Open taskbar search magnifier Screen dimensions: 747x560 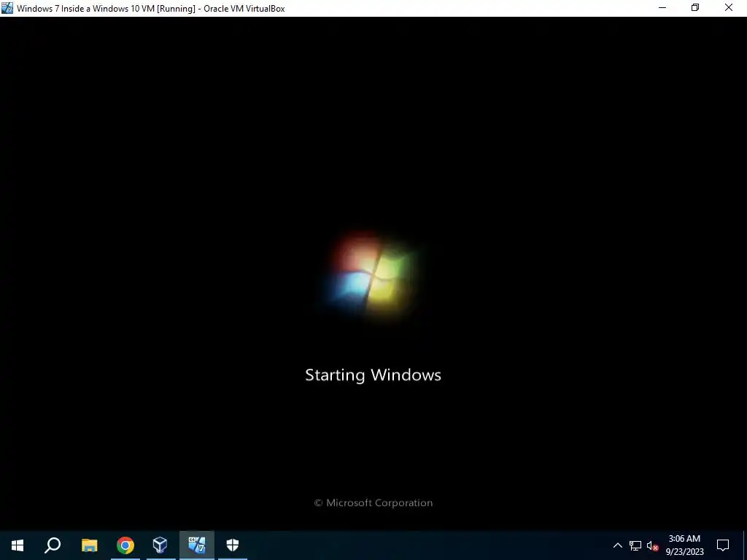click(53, 545)
